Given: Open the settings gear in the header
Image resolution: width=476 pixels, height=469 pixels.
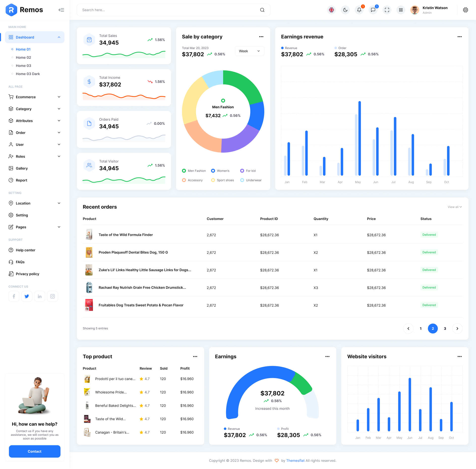Looking at the screenshot, I should coord(466,10).
